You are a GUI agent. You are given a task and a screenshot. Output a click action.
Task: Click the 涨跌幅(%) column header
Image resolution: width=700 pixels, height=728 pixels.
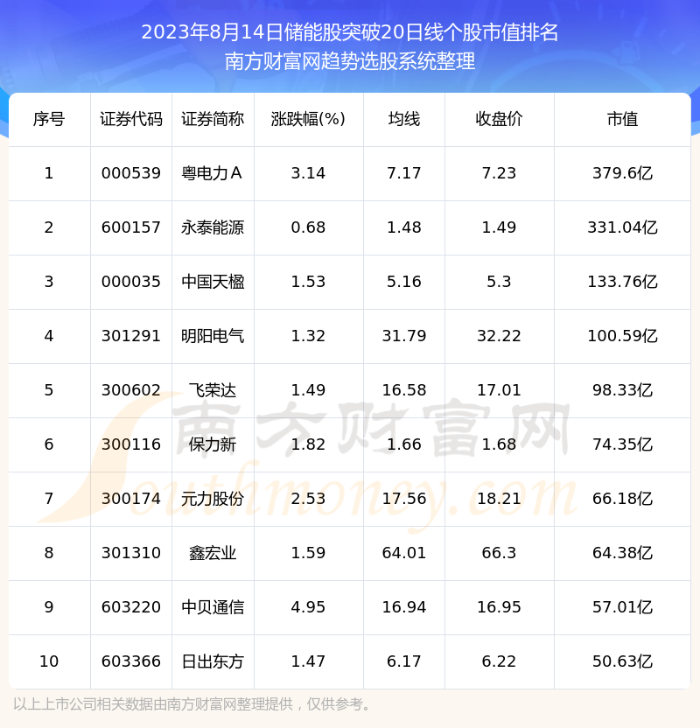tap(308, 119)
